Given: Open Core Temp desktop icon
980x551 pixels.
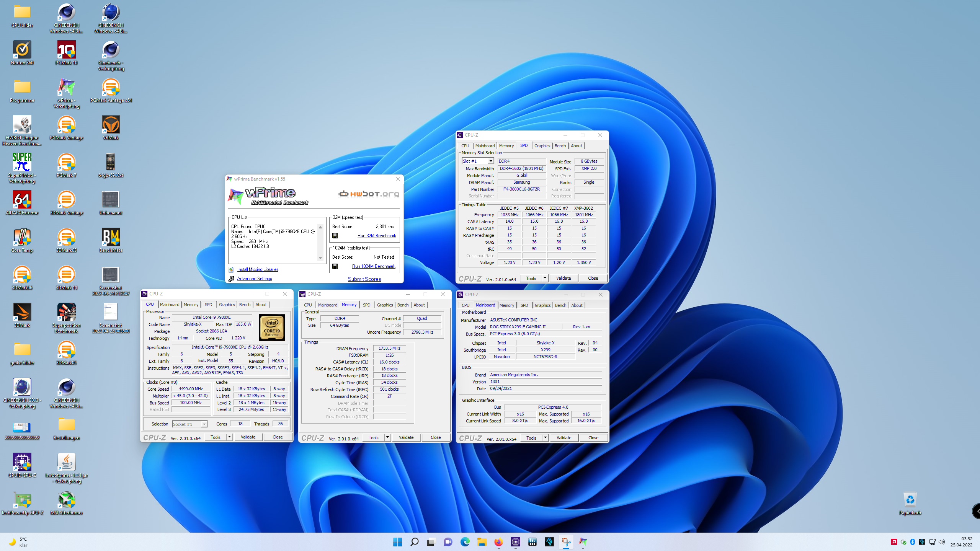Looking at the screenshot, I should tap(22, 241).
